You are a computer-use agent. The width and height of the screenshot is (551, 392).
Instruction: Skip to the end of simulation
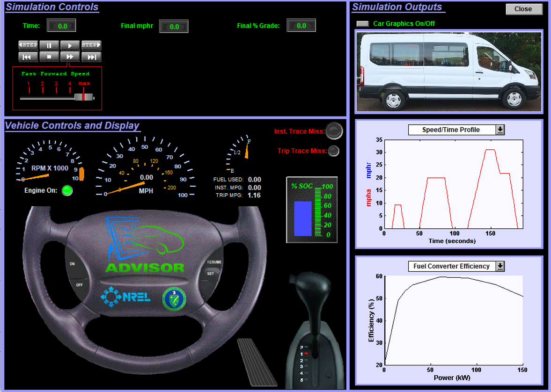[x=91, y=57]
